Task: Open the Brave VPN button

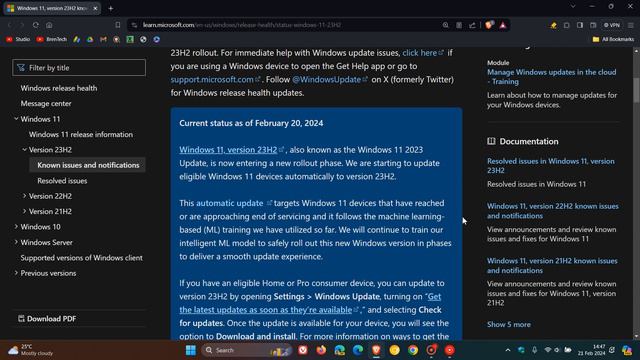Action: (612, 25)
